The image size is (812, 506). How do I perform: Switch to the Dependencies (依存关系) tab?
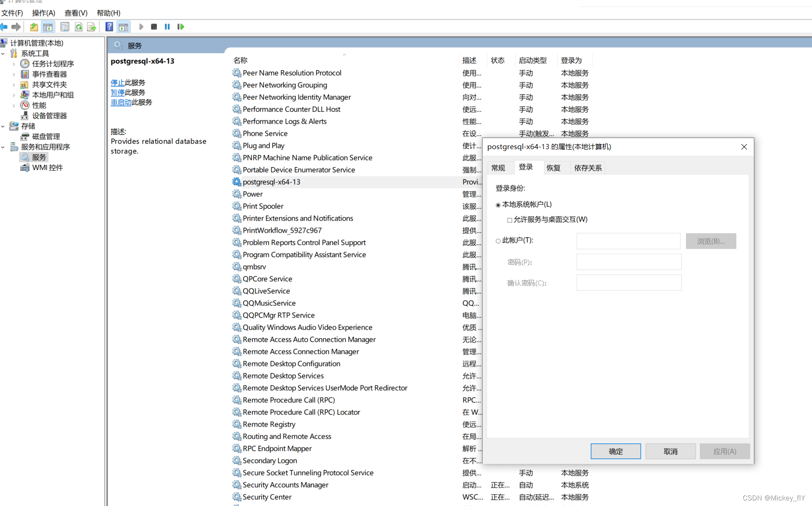588,168
